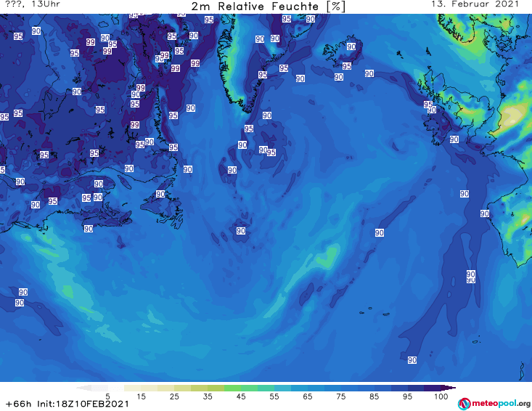Click the colorbar scale value 100
The width and height of the screenshot is (532, 411).
441,396
